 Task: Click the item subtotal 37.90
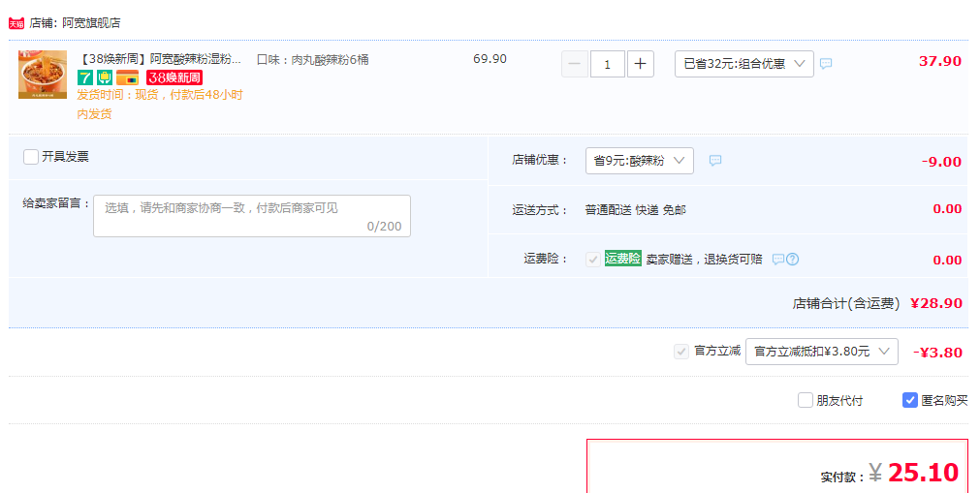click(940, 61)
